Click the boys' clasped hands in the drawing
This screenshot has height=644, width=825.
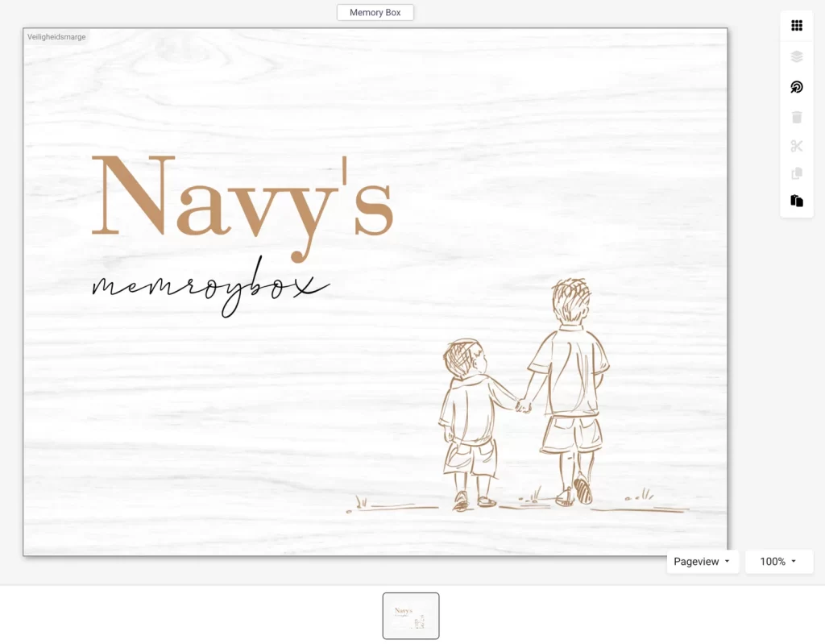(x=524, y=405)
